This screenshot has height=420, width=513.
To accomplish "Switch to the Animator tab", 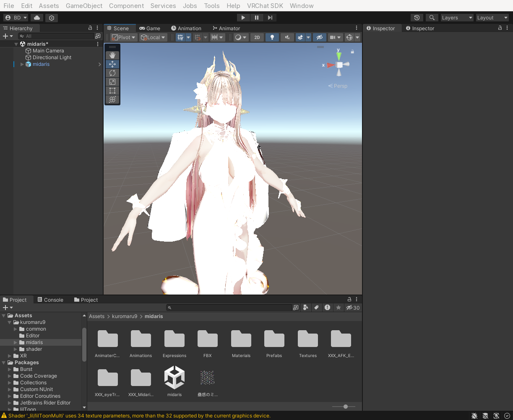I will click(226, 28).
